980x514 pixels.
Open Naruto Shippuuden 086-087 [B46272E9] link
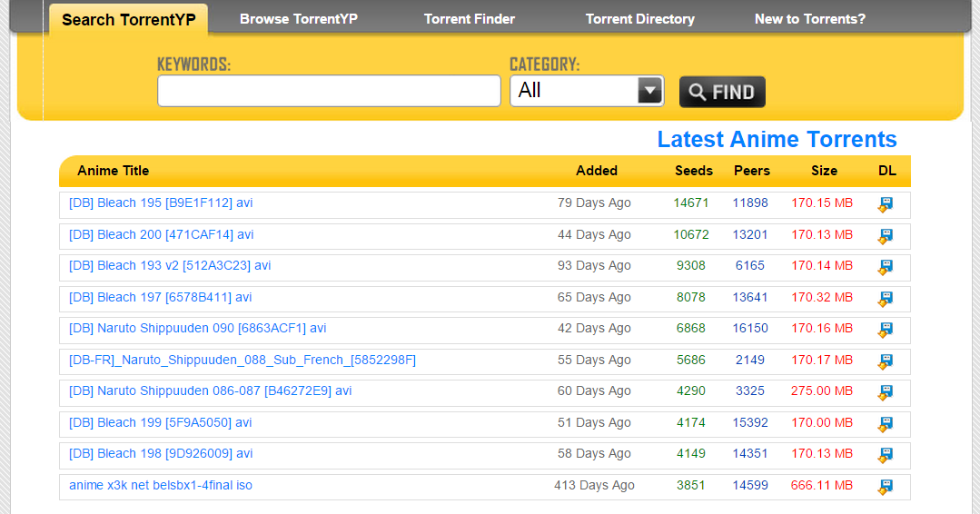coord(211,391)
